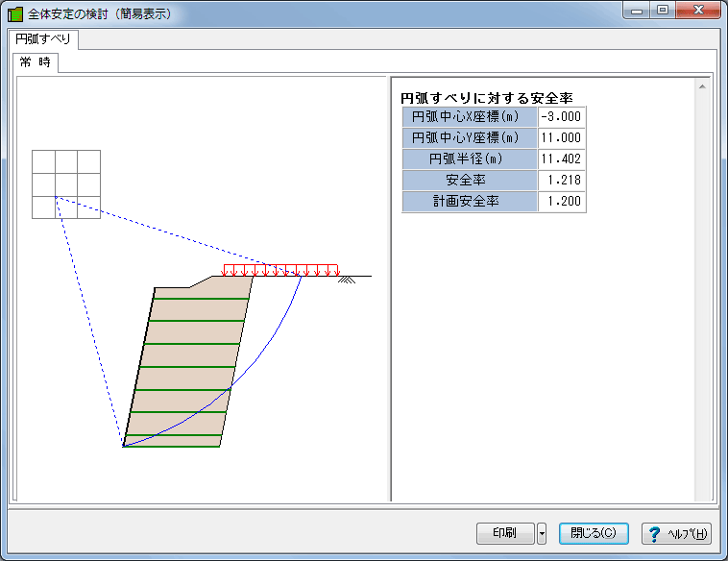This screenshot has height=561, width=728.
Task: Click the 計画安全率 value 1.200
Action: 562,201
